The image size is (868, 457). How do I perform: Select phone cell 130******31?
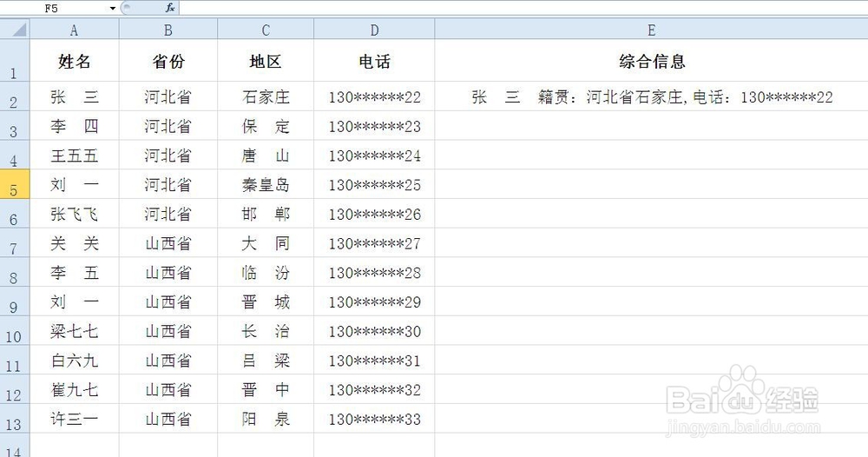[375, 361]
